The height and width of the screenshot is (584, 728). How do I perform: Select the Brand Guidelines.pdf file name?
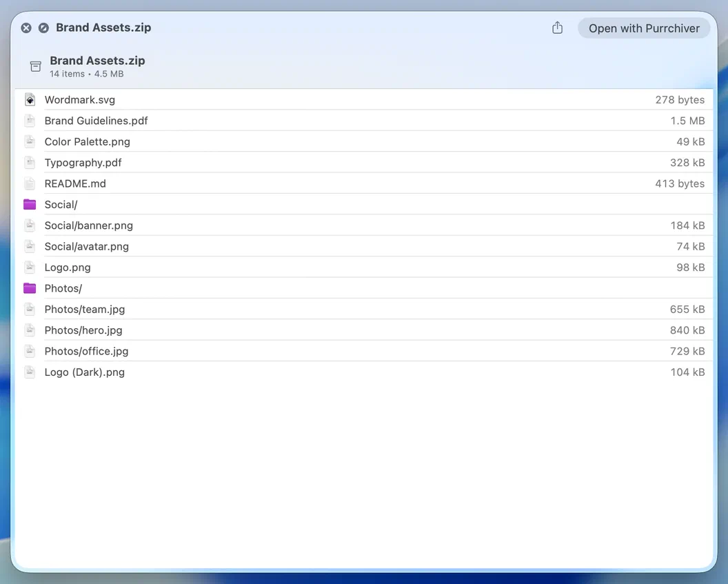[x=96, y=121]
